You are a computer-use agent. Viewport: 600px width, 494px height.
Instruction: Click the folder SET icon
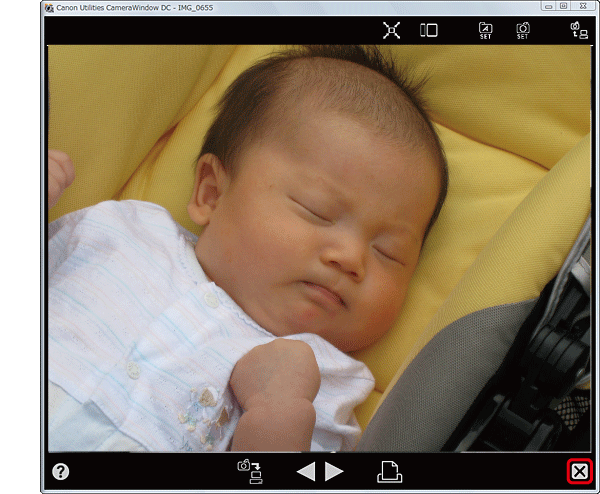[x=486, y=30]
